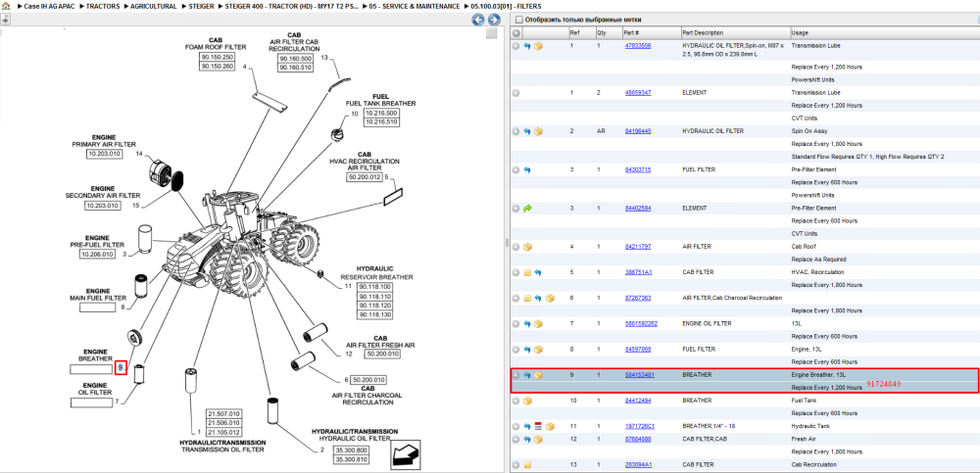Open diagram reference box 10.206.010
The image size is (980, 473).
(97, 255)
